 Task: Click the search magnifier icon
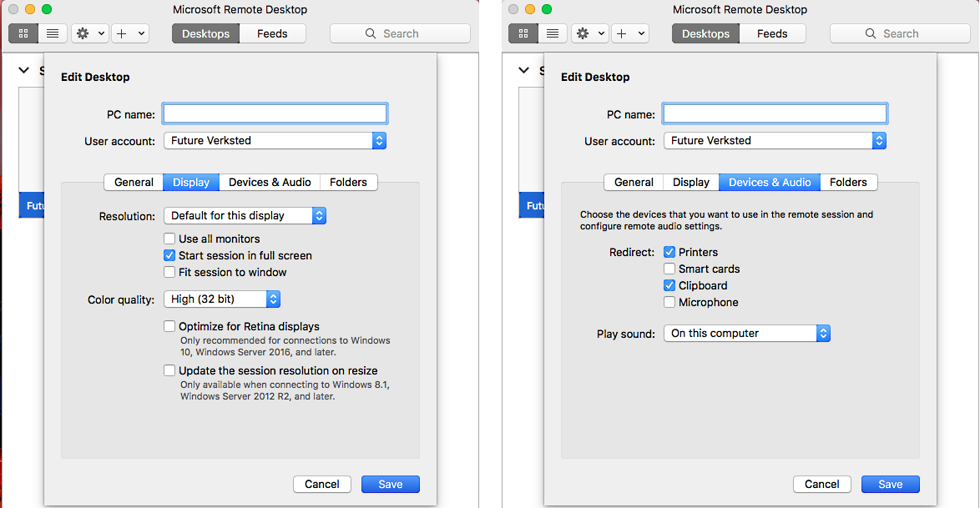tap(370, 33)
